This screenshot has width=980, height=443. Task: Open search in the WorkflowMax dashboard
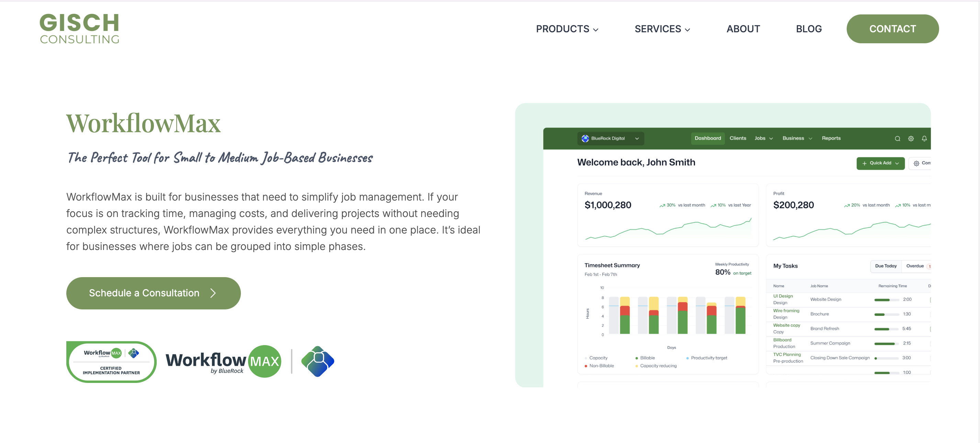(898, 138)
